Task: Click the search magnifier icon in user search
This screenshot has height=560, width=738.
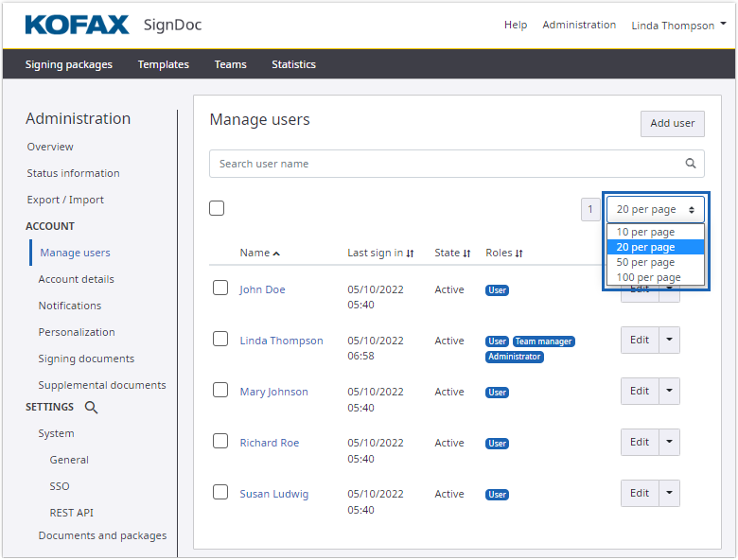Action: click(x=691, y=164)
